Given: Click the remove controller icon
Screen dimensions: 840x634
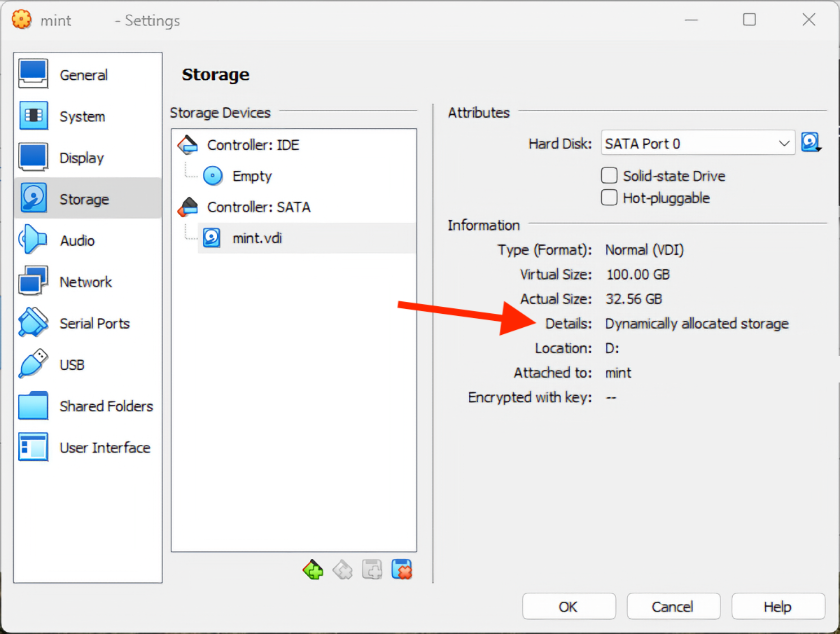Looking at the screenshot, I should [342, 570].
